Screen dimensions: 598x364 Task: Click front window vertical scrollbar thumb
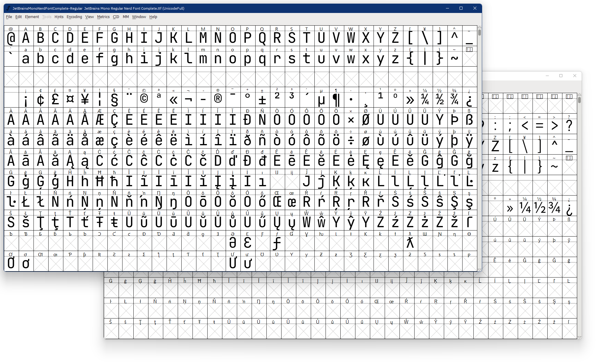click(x=479, y=32)
